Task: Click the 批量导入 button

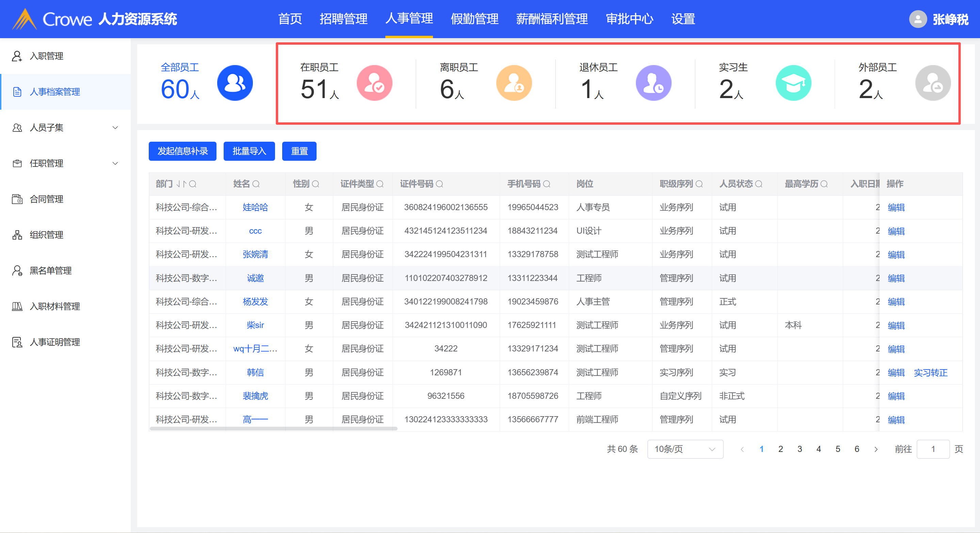Action: point(249,152)
